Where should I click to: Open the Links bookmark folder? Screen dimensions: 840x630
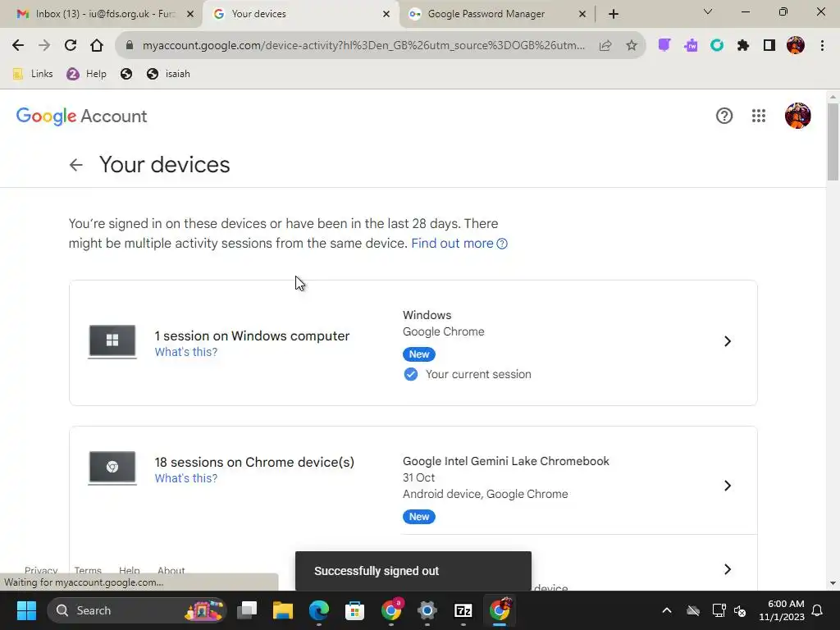pos(33,74)
